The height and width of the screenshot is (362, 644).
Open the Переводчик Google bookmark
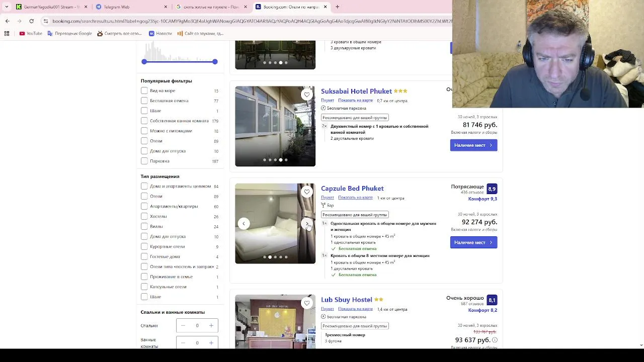[x=69, y=34]
